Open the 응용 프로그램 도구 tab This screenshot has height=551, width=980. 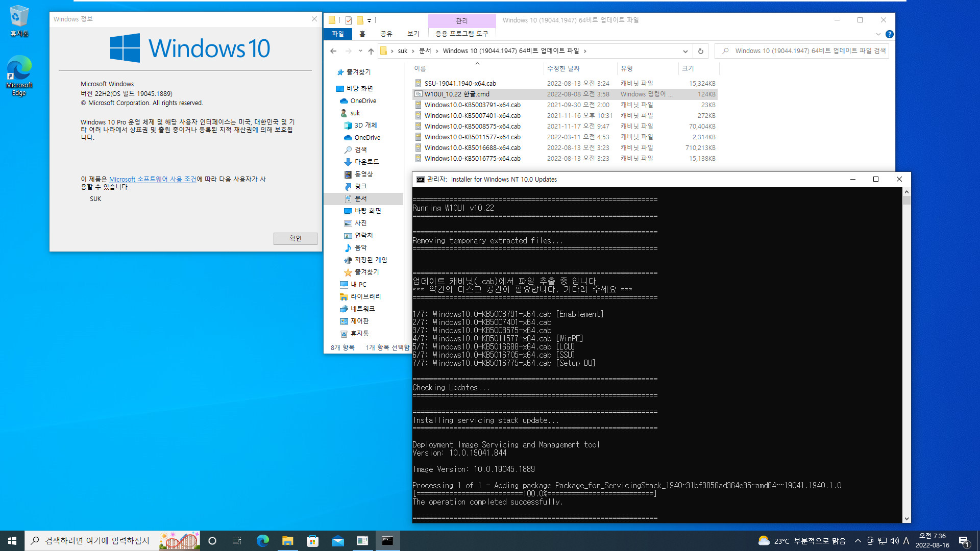pos(462,34)
